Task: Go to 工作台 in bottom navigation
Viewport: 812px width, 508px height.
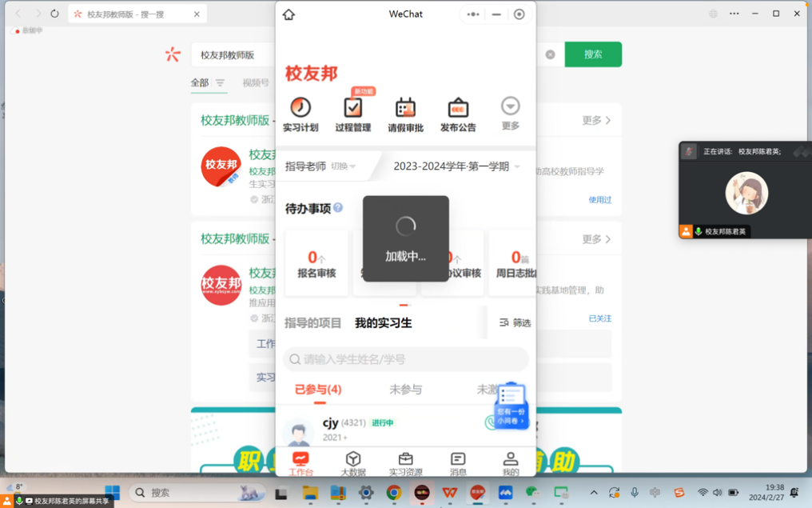Action: tap(301, 463)
